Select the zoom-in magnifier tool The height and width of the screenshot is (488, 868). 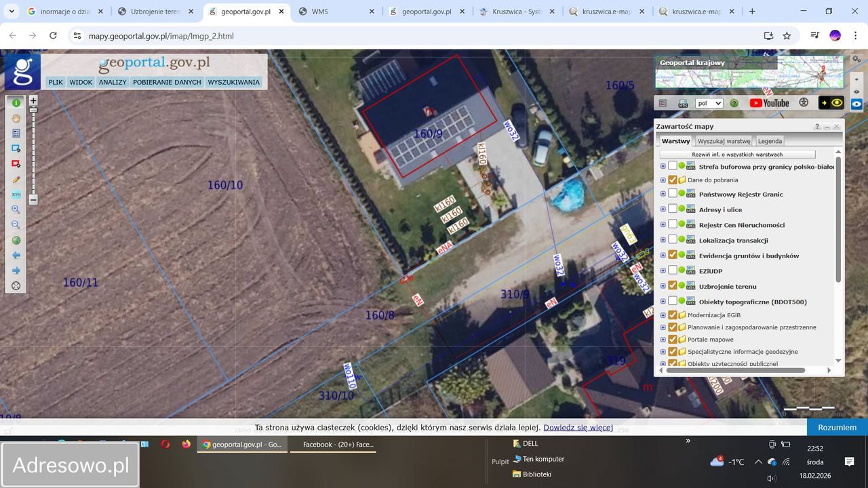pyautogui.click(x=16, y=209)
